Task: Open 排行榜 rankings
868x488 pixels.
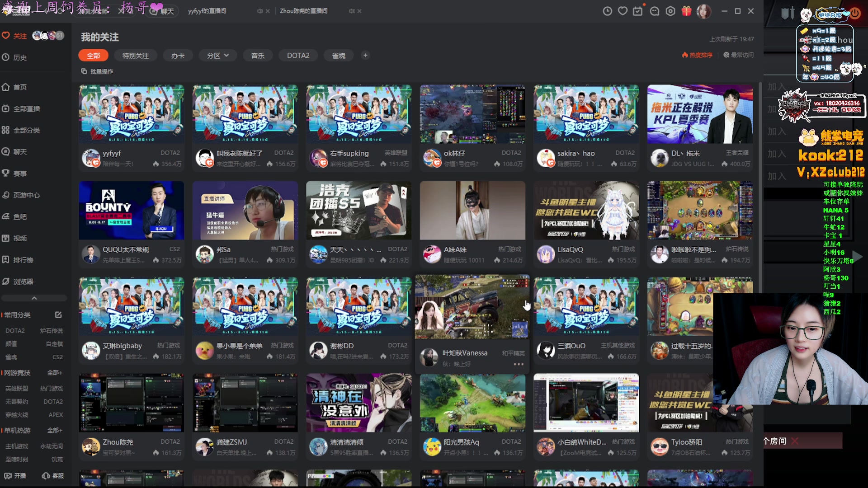Action: coord(18,260)
